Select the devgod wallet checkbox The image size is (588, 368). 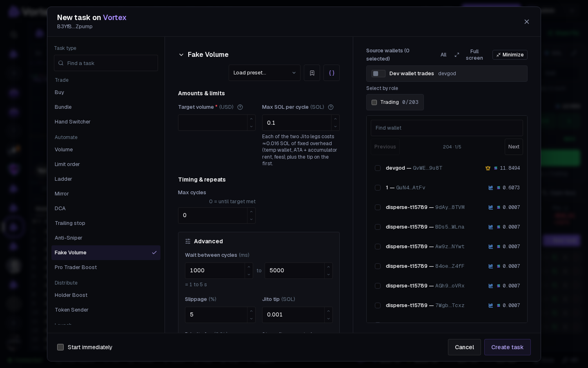378,168
